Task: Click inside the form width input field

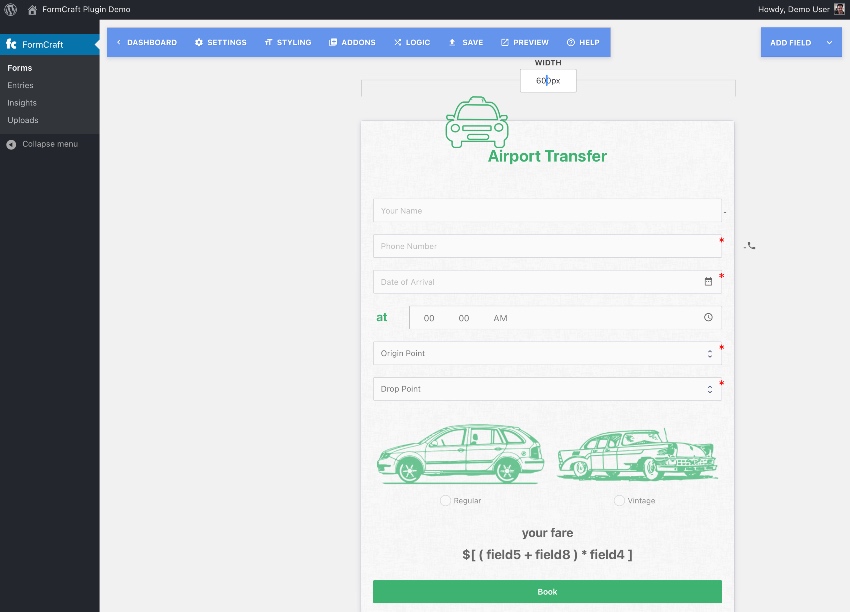Action: tap(548, 81)
